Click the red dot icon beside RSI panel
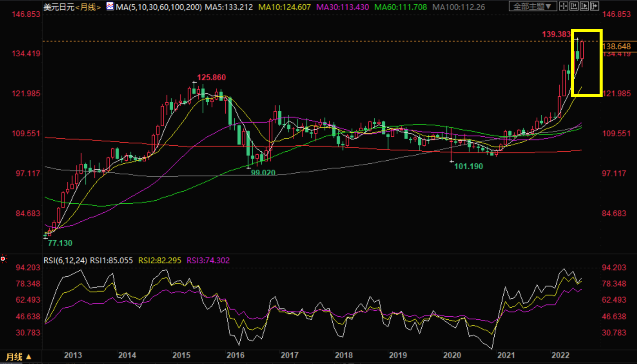637x364 pixels. (x=3, y=259)
